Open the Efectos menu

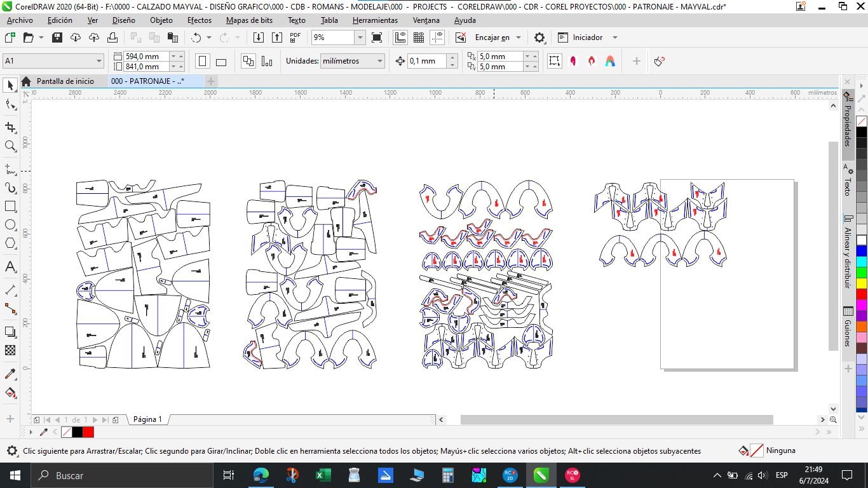(x=200, y=20)
